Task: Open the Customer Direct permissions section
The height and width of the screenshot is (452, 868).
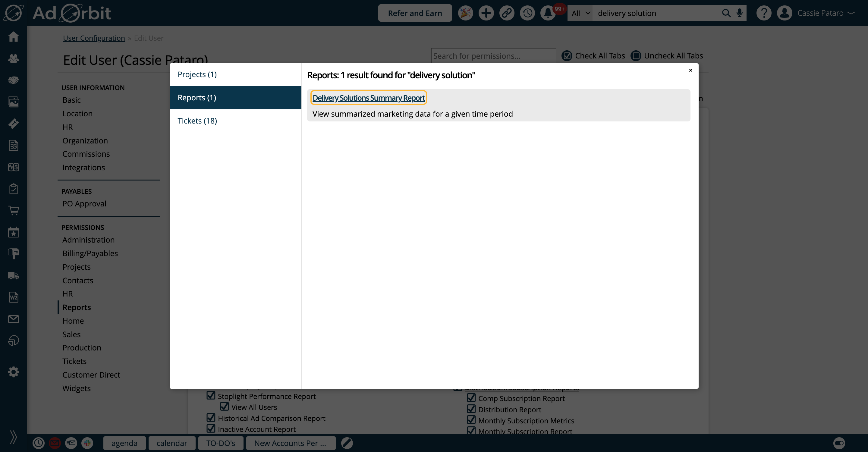Action: [91, 375]
